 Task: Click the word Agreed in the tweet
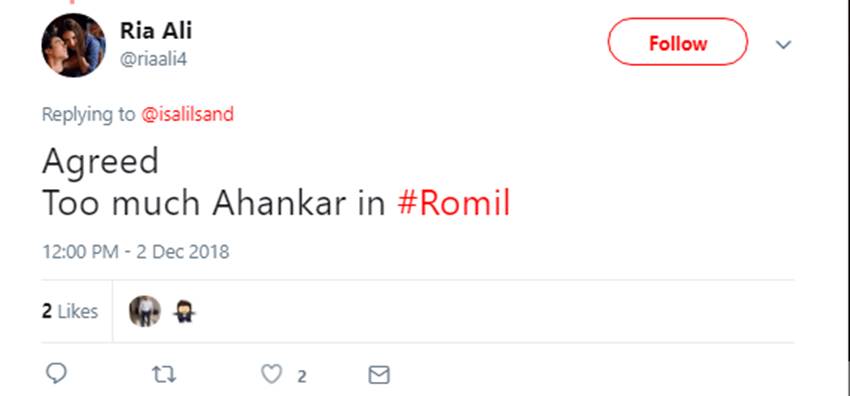[100, 161]
